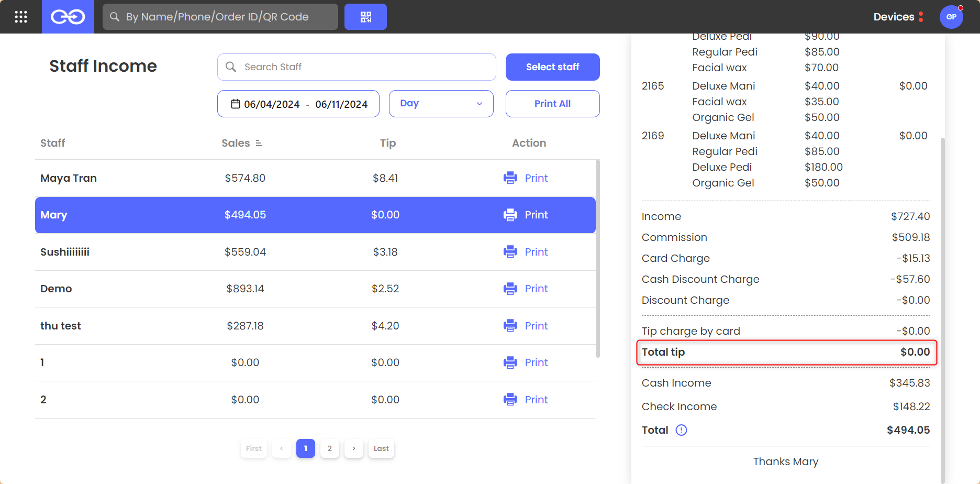Print Sushiiiiiiii's income report link
Image resolution: width=980 pixels, height=484 pixels.
coord(536,252)
